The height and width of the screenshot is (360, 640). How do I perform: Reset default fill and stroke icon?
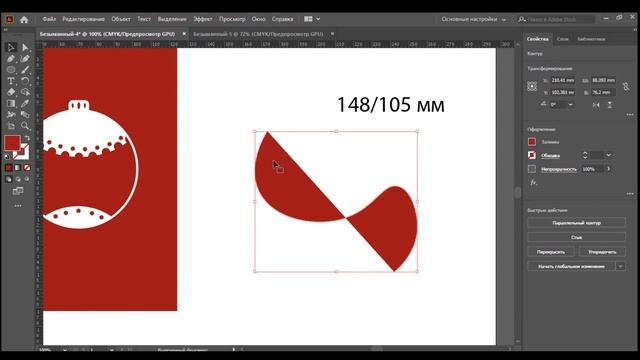[7, 156]
